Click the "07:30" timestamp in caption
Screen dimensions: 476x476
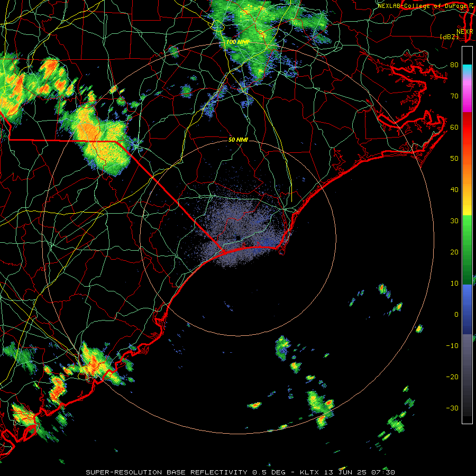pos(384,472)
